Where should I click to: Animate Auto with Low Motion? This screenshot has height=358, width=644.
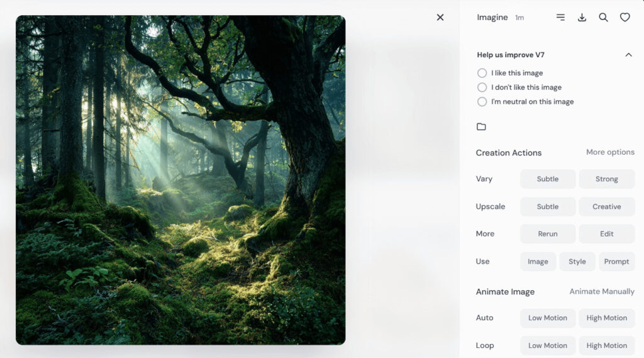(x=548, y=318)
